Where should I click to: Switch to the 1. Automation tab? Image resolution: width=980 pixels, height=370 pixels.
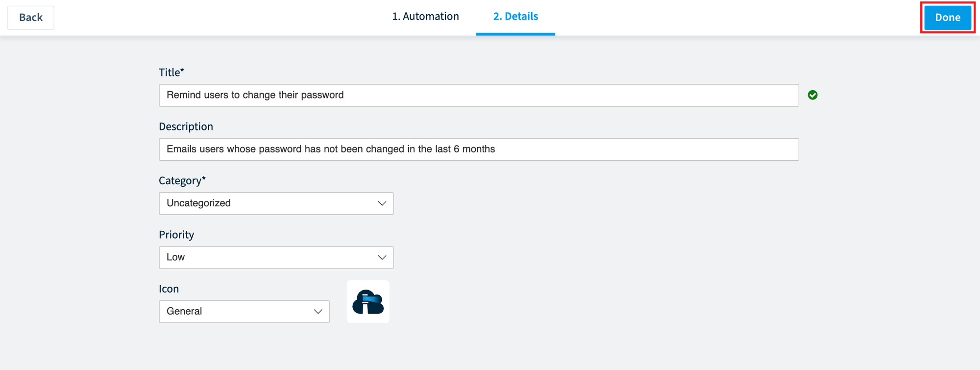pyautogui.click(x=425, y=17)
